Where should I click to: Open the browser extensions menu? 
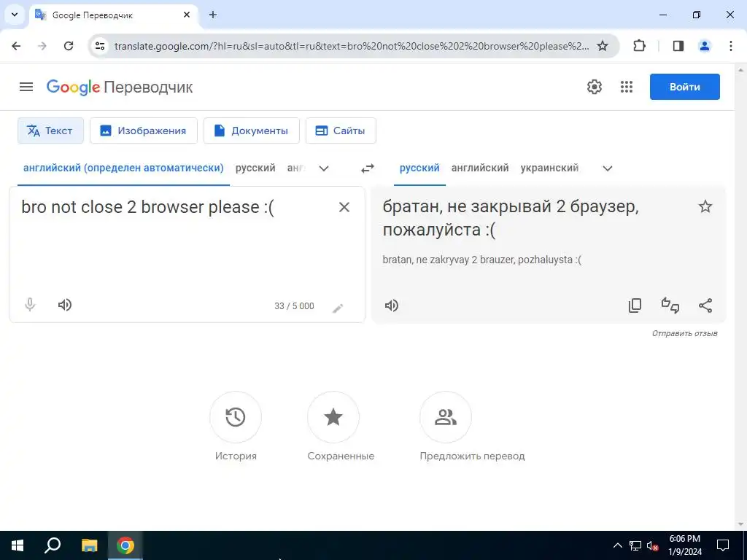639,46
